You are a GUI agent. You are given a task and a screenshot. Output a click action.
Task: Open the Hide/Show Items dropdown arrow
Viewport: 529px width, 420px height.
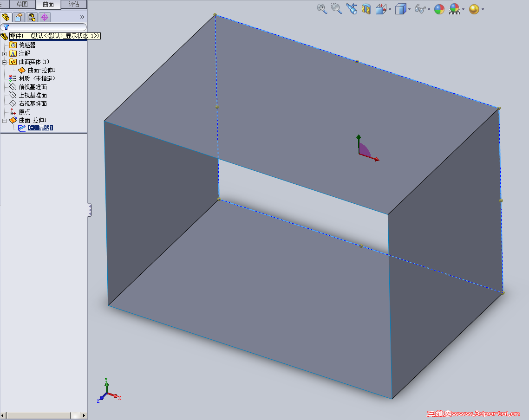click(429, 9)
